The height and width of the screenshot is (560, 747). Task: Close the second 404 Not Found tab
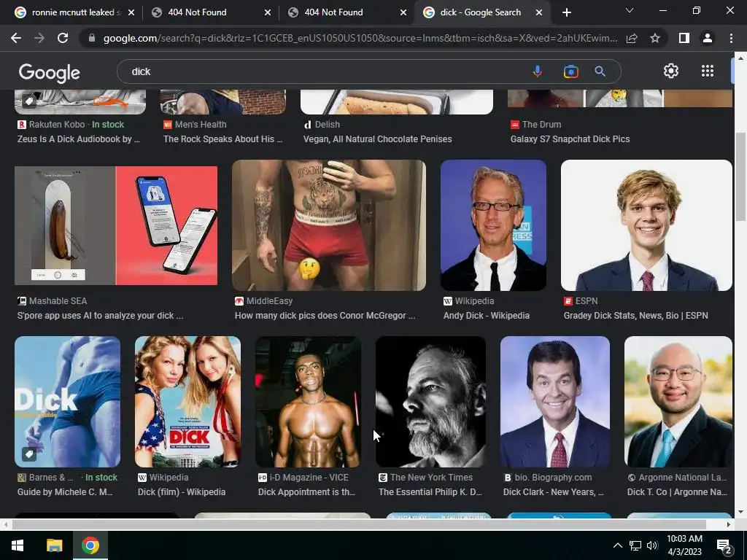403,12
